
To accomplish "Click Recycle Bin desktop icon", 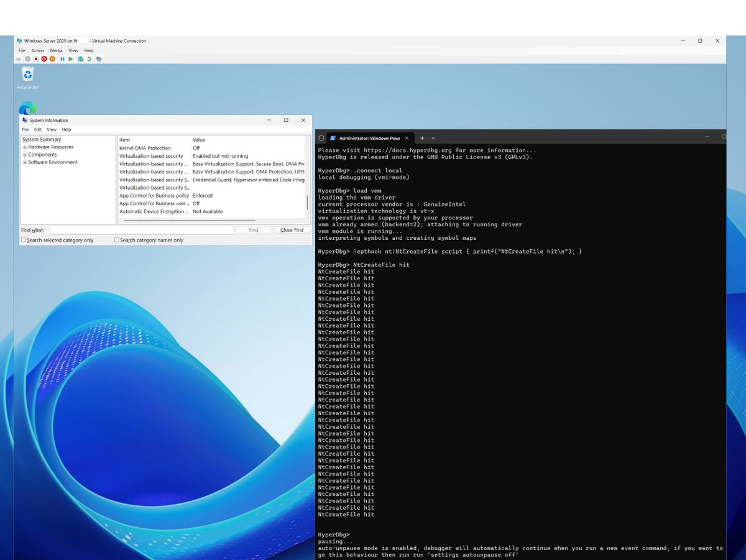I will 27,78.
